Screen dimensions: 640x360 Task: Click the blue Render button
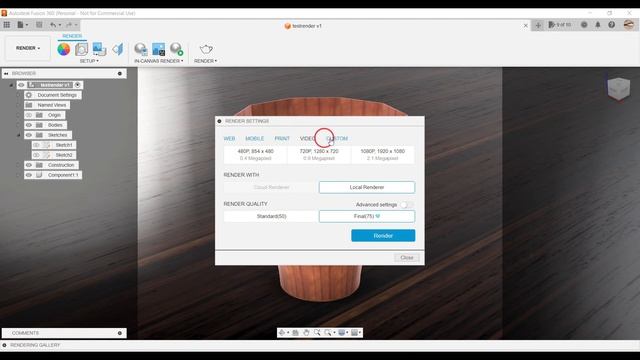coord(383,236)
